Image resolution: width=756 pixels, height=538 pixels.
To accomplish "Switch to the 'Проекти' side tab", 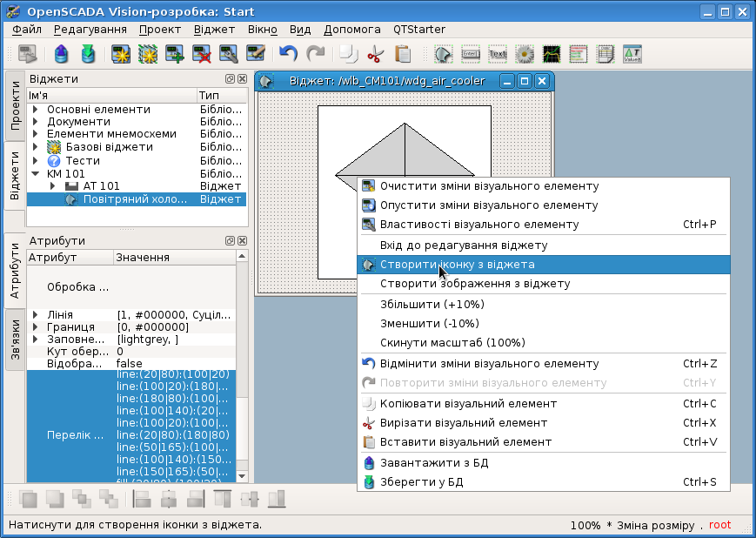I will [x=15, y=105].
